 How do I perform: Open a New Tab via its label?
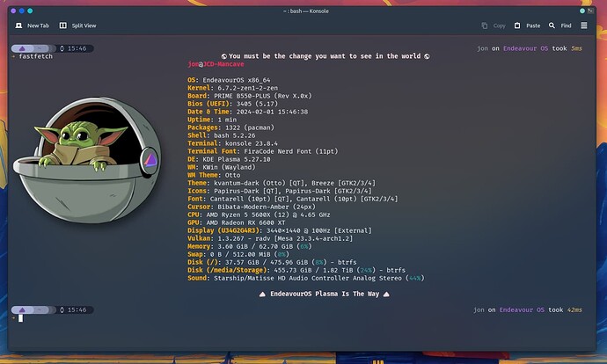point(38,25)
